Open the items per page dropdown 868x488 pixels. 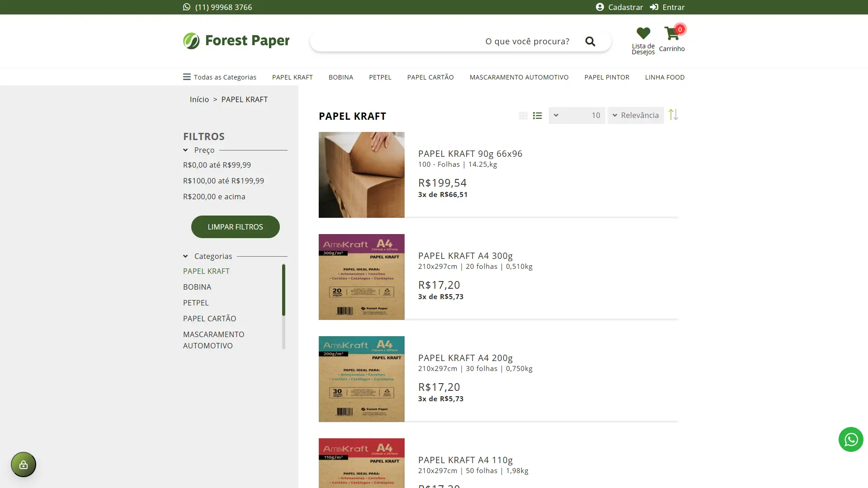pyautogui.click(x=577, y=115)
